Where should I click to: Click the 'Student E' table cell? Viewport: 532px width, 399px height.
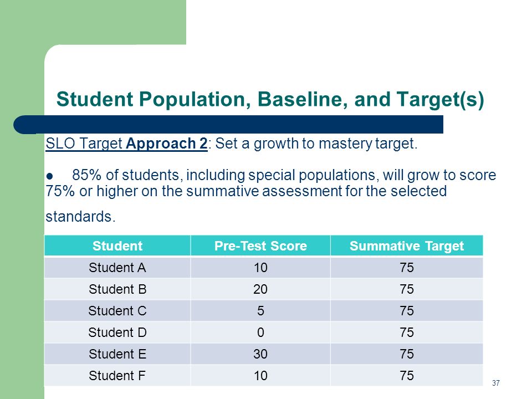[x=117, y=354]
